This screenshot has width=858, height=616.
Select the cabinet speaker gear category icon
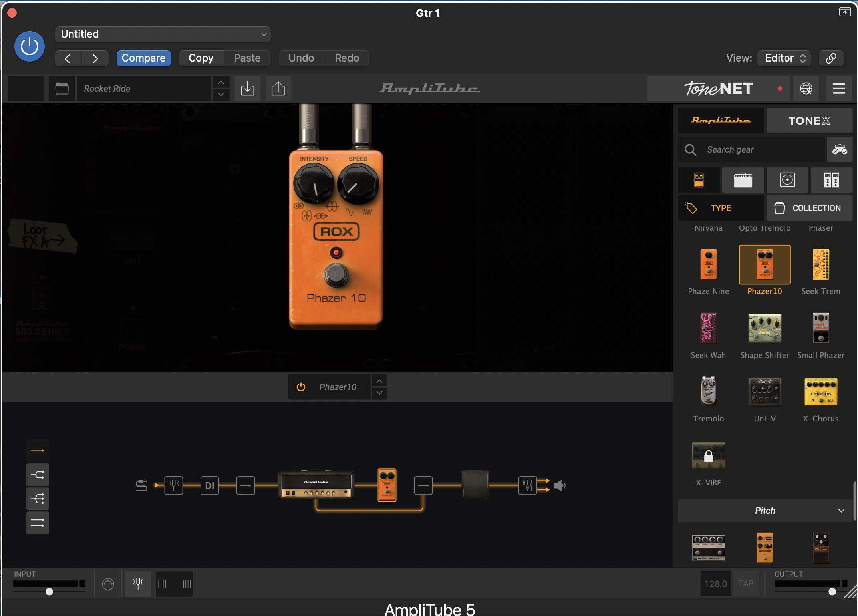tap(787, 180)
